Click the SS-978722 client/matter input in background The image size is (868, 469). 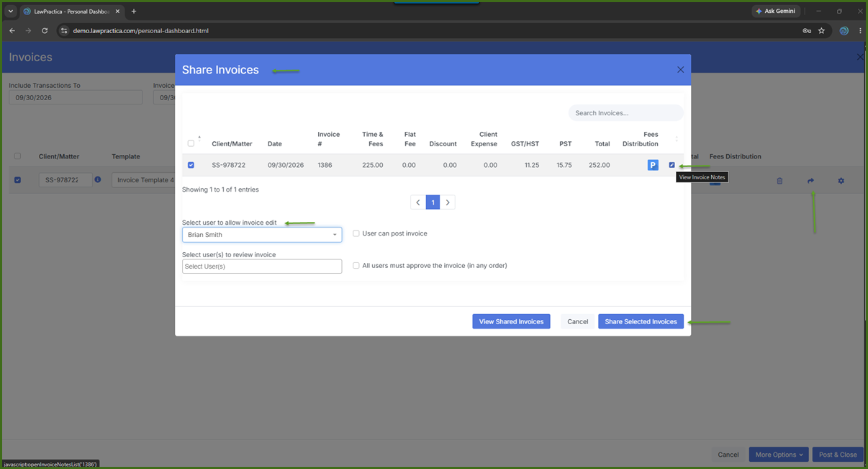65,180
